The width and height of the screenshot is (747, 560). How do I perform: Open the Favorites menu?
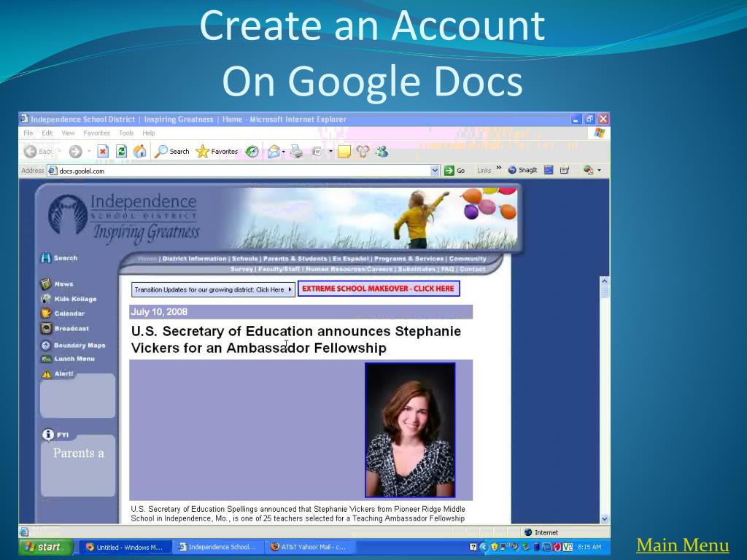tap(96, 133)
